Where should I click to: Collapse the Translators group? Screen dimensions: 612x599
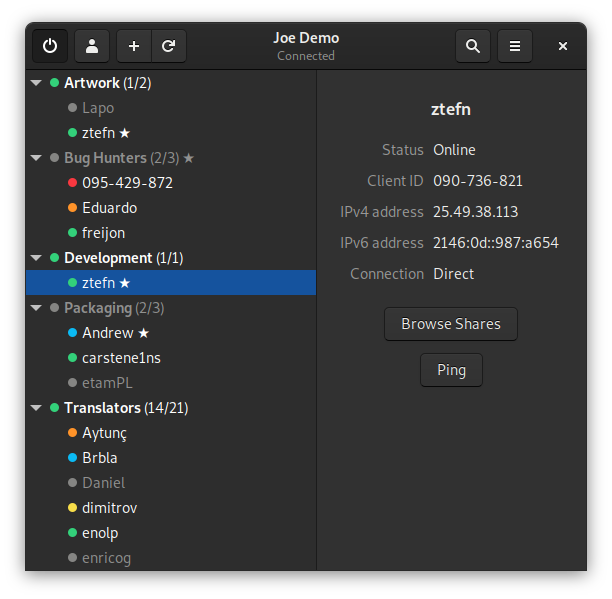tap(37, 408)
